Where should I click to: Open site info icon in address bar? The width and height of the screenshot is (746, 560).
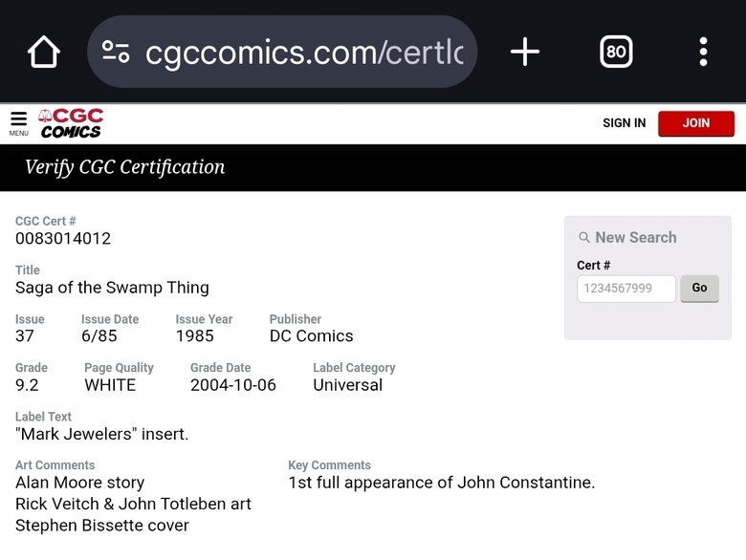pos(117,52)
